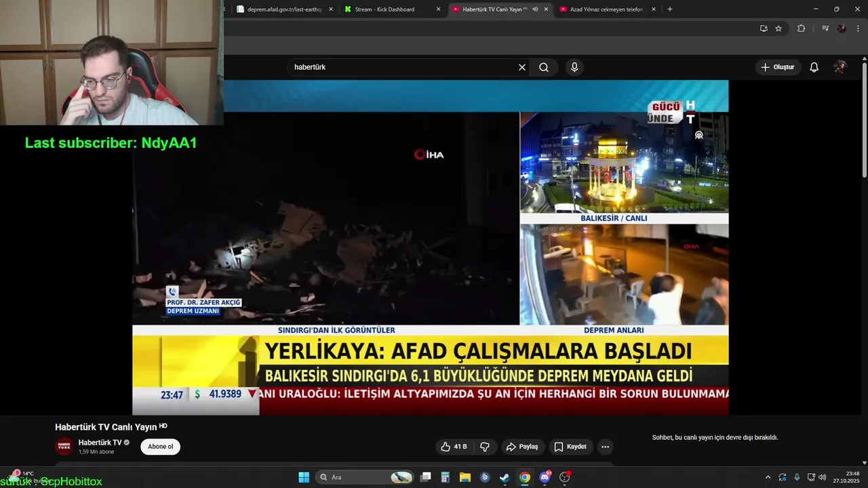Close the deprem.afad.gov.tr tab
Viewport: 868px width, 488px height.
(331, 9)
